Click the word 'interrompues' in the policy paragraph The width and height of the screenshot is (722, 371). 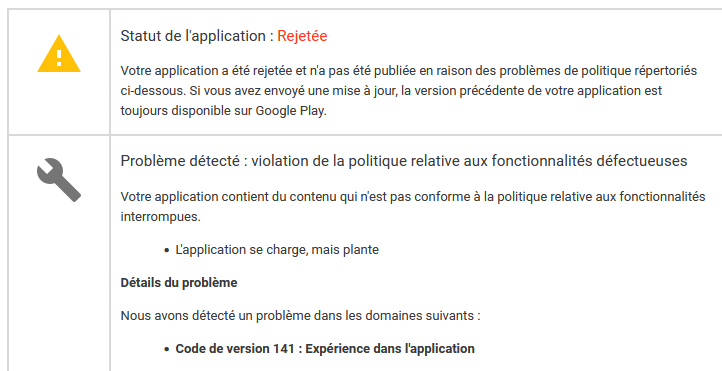[159, 216]
